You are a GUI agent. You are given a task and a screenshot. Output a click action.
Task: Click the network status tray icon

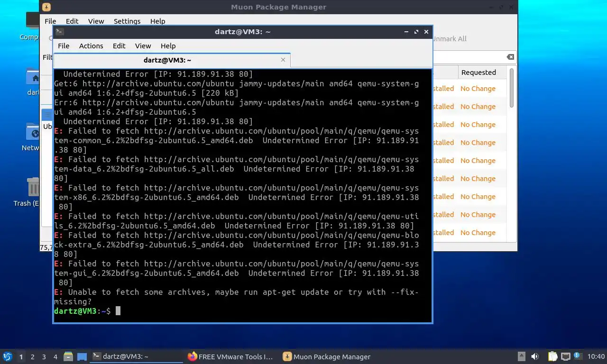click(566, 356)
